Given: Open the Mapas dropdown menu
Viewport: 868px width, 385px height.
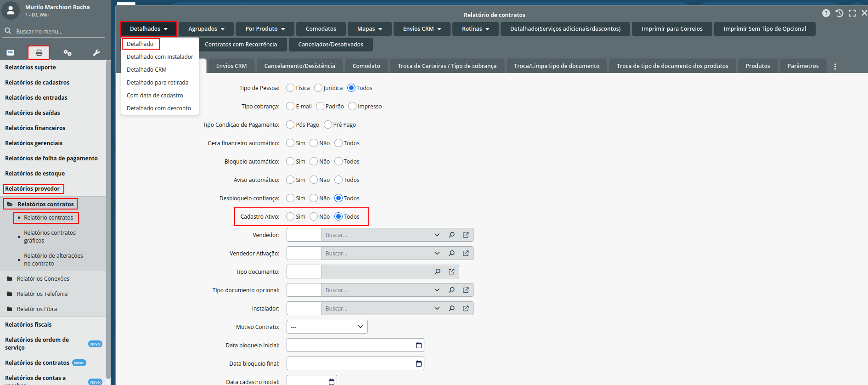Looking at the screenshot, I should point(370,28).
